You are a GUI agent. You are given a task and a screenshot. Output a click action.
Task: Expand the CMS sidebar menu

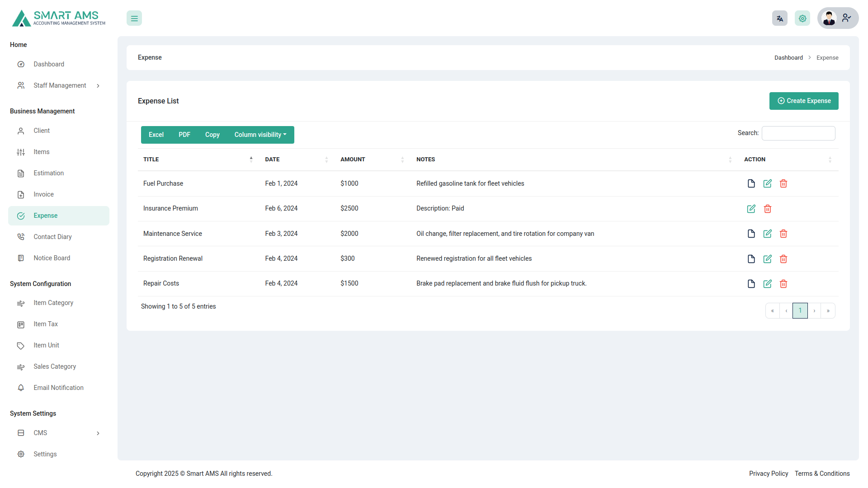[x=40, y=433]
